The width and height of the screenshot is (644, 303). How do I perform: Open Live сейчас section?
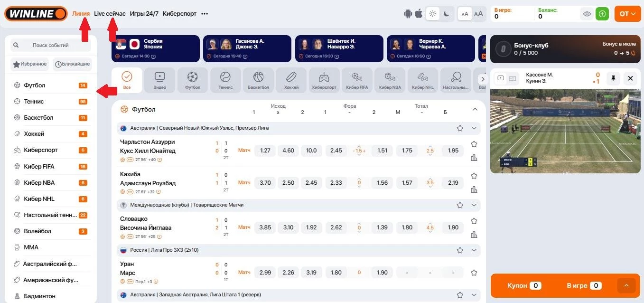pyautogui.click(x=110, y=13)
